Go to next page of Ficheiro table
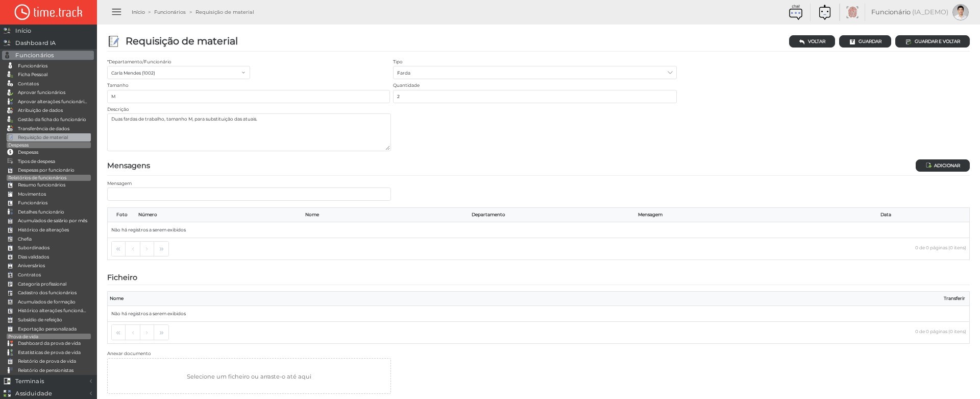 (x=147, y=333)
